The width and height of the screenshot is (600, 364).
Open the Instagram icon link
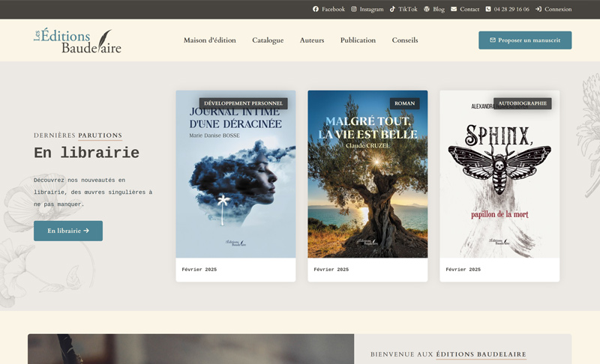pos(354,10)
